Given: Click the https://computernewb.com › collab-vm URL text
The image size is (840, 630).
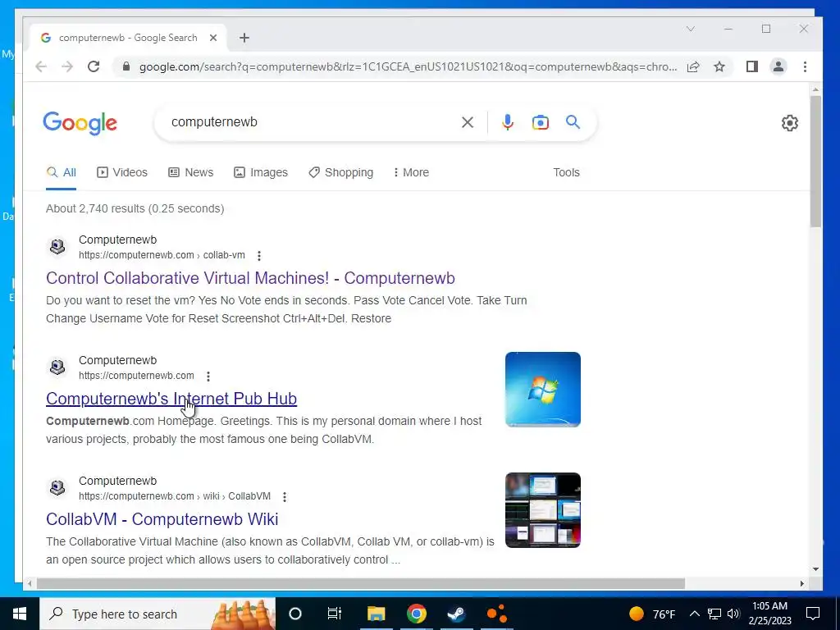Looking at the screenshot, I should coord(162,255).
